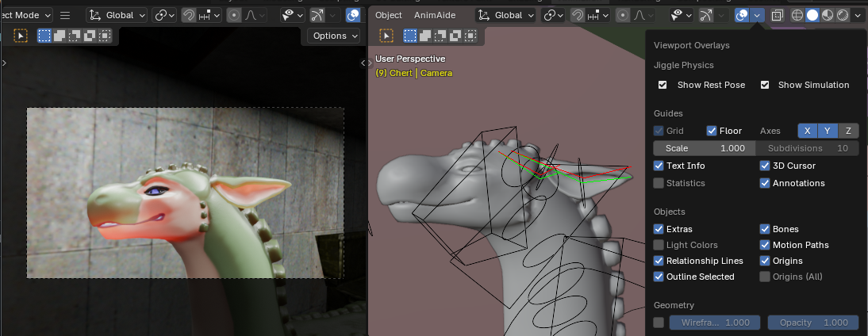Viewport: 868px width, 336px height.
Task: Open the snapping options dropdown in the User Perspective header
Action: 598,16
